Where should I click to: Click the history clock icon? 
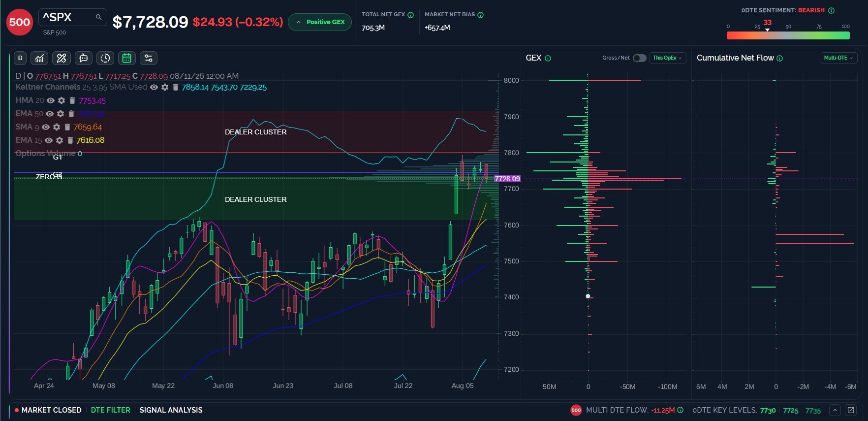(x=105, y=58)
